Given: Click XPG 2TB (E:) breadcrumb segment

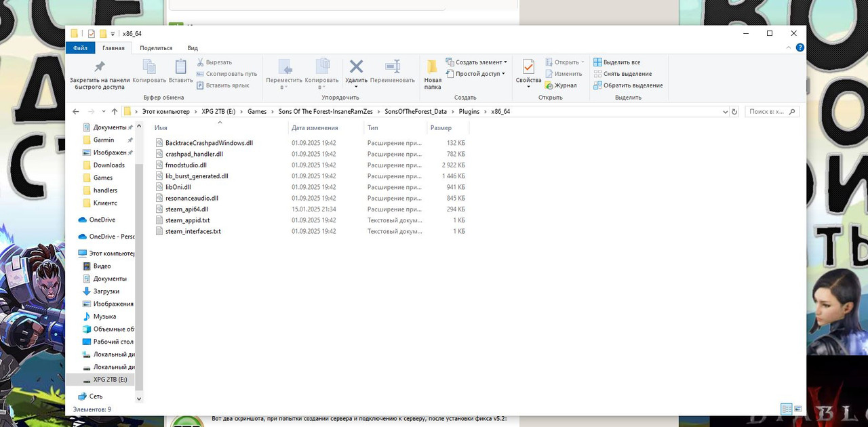Looking at the screenshot, I should pos(218,112).
